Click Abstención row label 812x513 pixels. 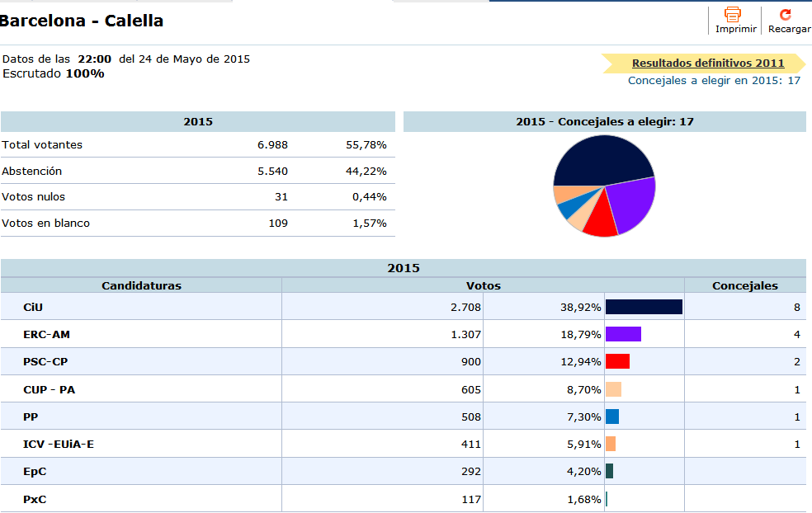tap(31, 172)
